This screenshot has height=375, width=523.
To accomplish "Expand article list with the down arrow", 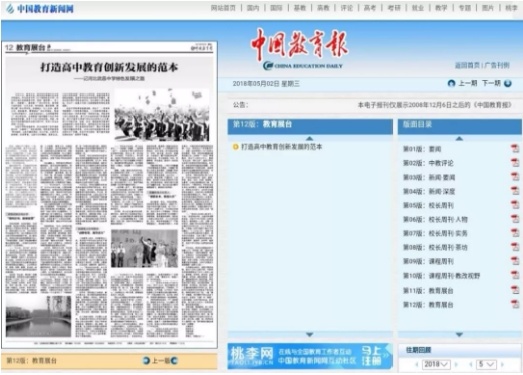I will tap(310, 334).
